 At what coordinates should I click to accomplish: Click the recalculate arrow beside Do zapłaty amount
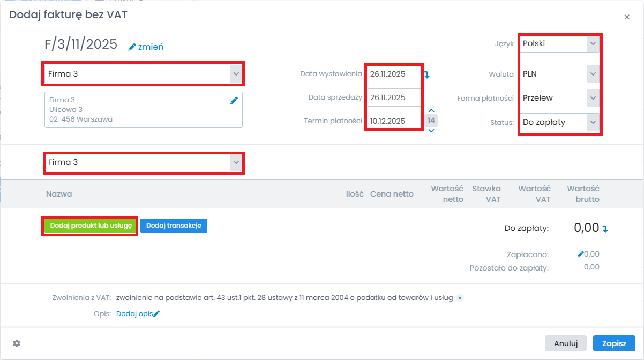pos(605,229)
